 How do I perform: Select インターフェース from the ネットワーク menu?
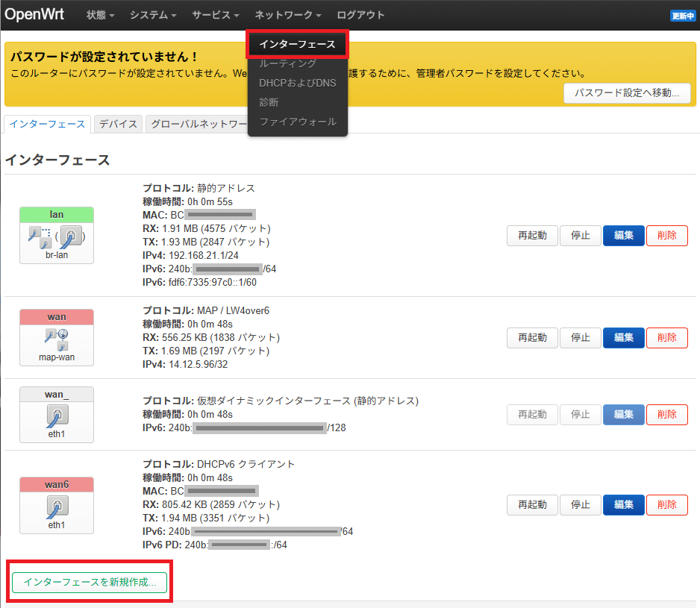coord(297,43)
